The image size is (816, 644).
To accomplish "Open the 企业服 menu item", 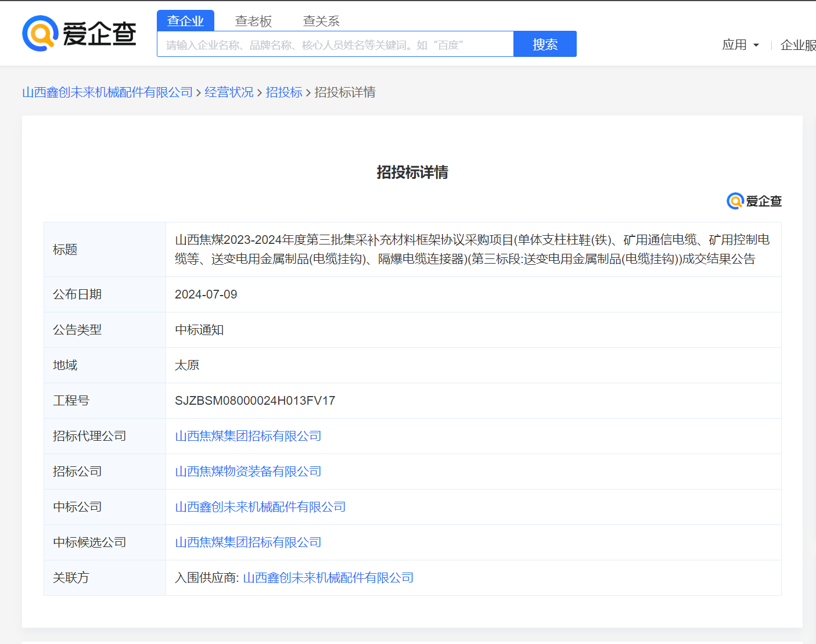I will [798, 45].
